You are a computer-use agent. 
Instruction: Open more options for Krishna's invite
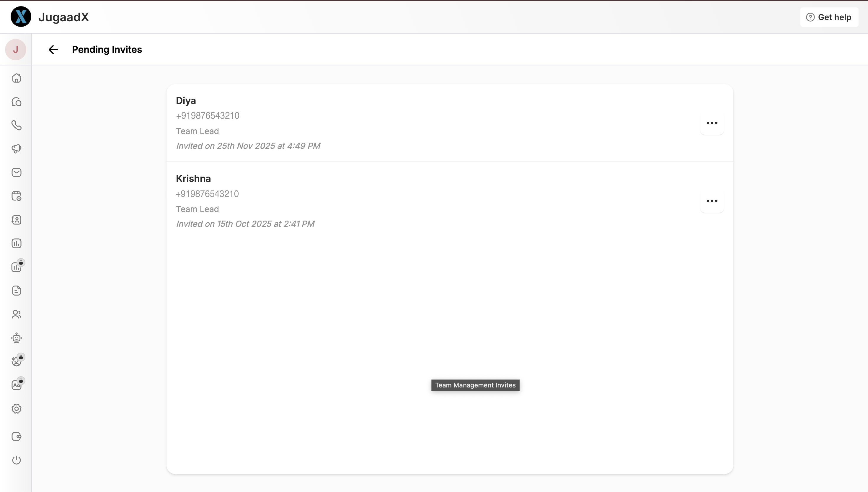point(712,201)
